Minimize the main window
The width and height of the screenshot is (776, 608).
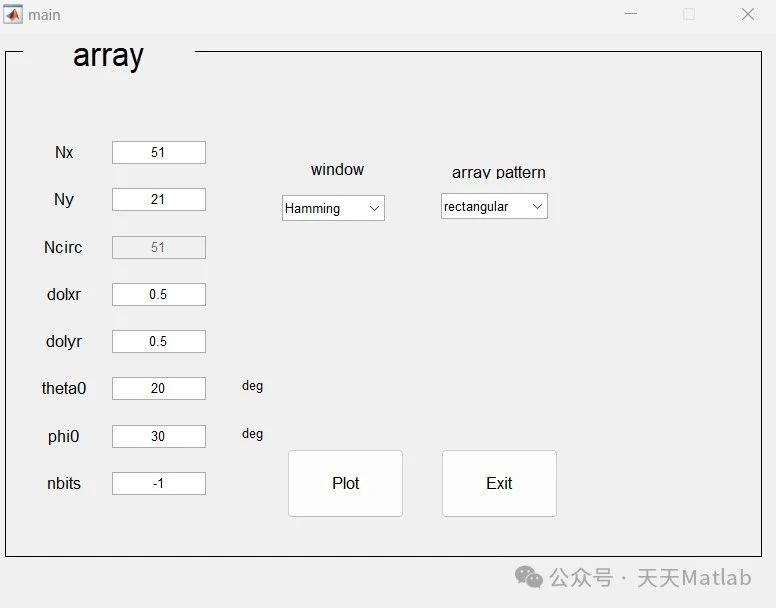click(631, 14)
